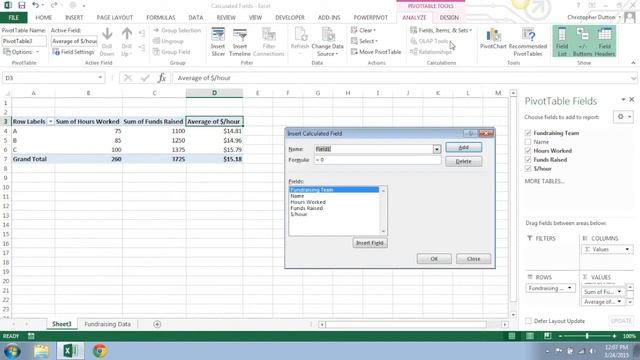Switch to Fundraising Data sheet tab

[107, 324]
